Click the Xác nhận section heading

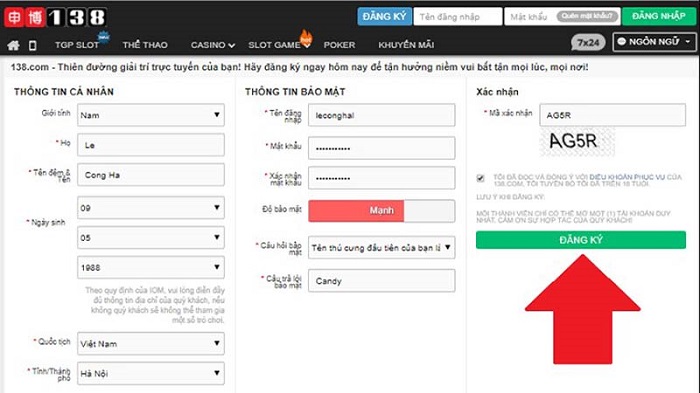pyautogui.click(x=497, y=92)
